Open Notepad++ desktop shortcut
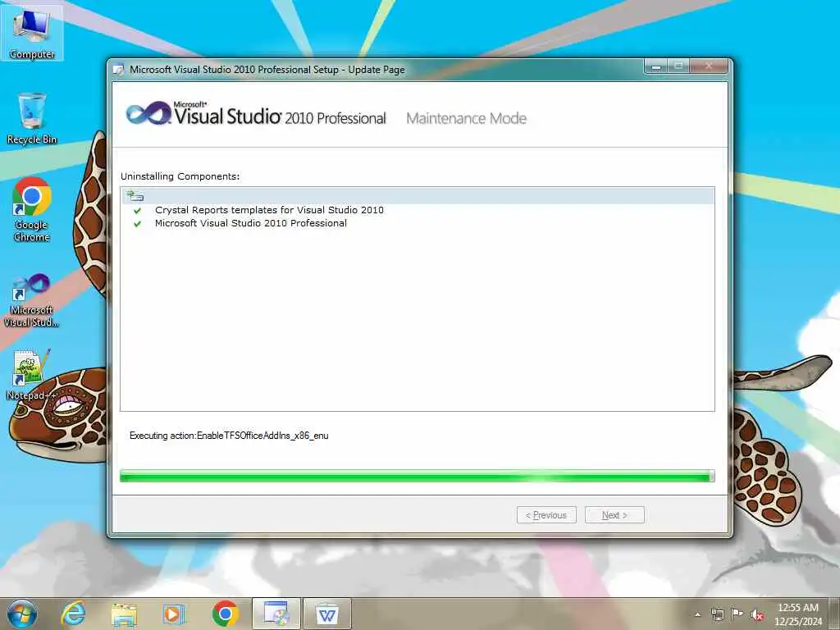Viewport: 840px width, 630px height. 32,375
